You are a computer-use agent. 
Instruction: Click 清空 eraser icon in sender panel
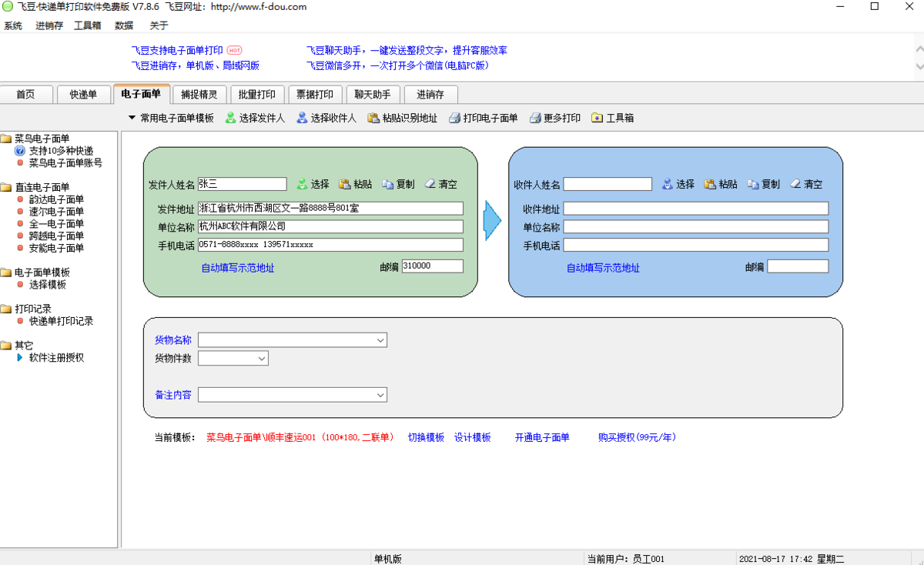point(430,185)
